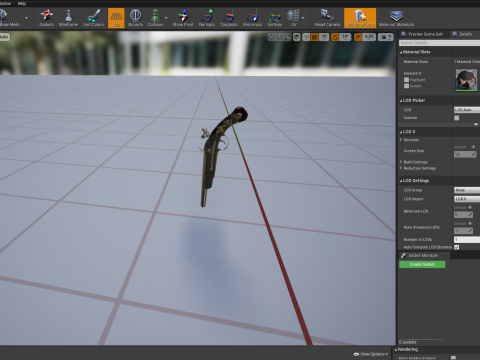Toggle Vert Colors display

[x=93, y=18]
